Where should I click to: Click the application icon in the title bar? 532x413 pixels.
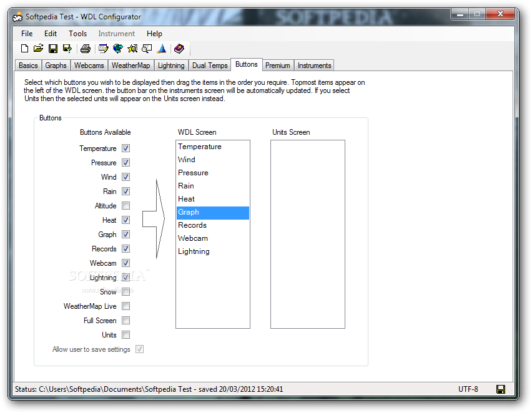[17, 17]
